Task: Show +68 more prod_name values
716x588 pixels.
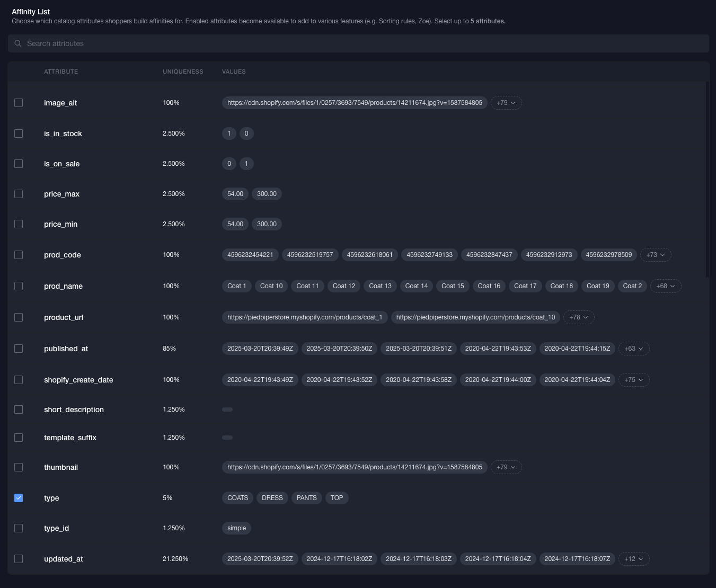Action: tap(666, 286)
